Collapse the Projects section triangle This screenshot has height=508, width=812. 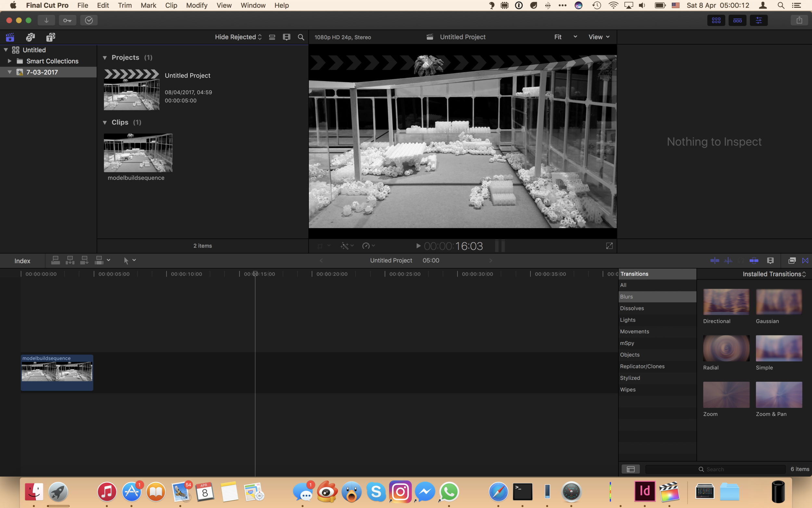click(x=105, y=58)
